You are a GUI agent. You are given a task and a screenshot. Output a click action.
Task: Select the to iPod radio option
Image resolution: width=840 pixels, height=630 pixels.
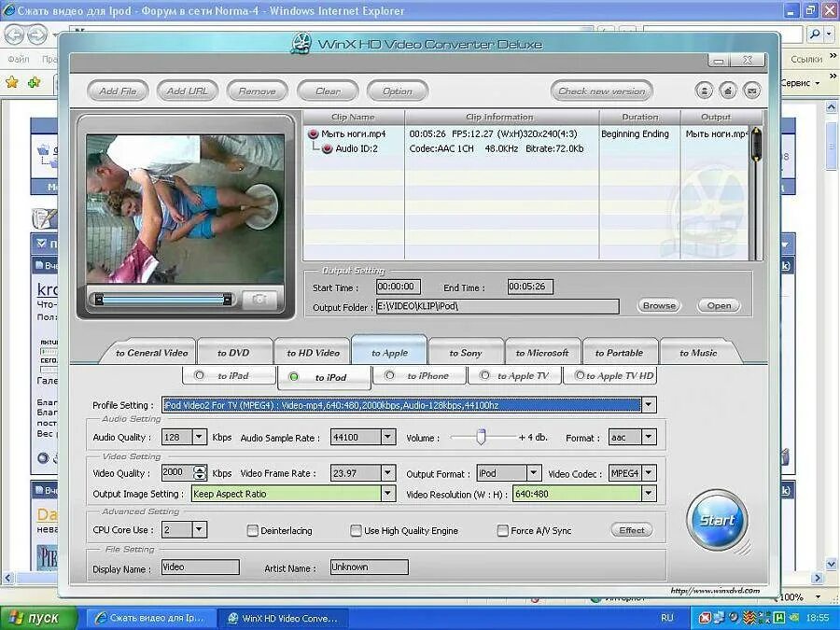(294, 377)
